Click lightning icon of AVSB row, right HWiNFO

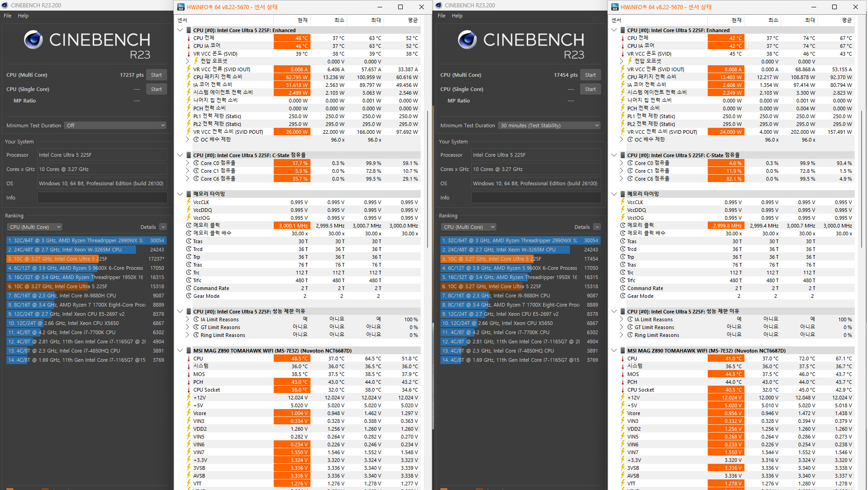[623, 476]
